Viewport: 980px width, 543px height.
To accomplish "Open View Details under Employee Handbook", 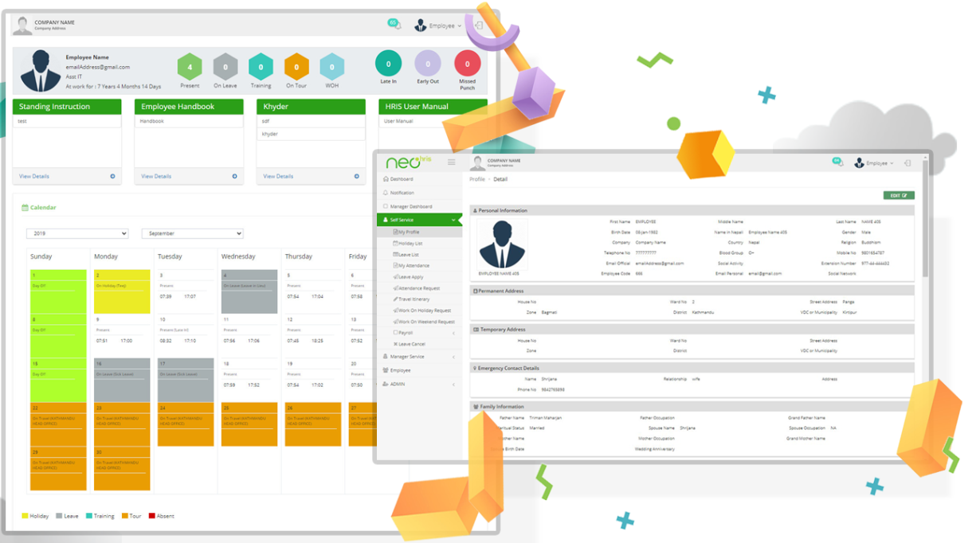I will pos(156,176).
